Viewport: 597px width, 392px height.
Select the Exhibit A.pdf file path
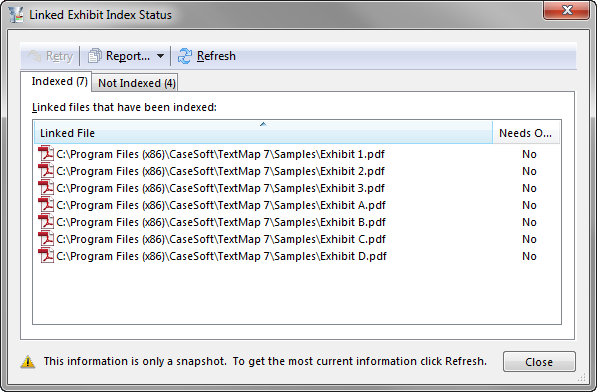point(221,205)
